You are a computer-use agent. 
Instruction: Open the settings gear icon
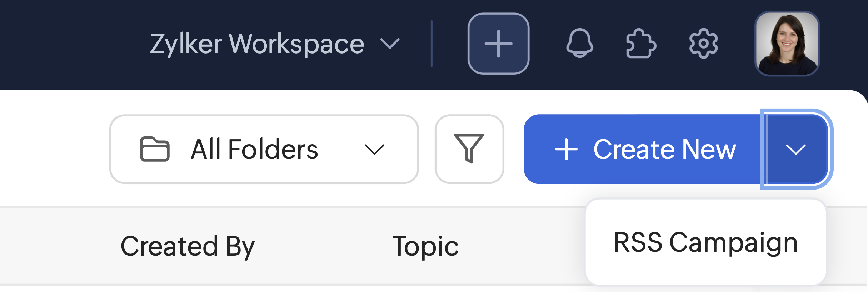[703, 43]
